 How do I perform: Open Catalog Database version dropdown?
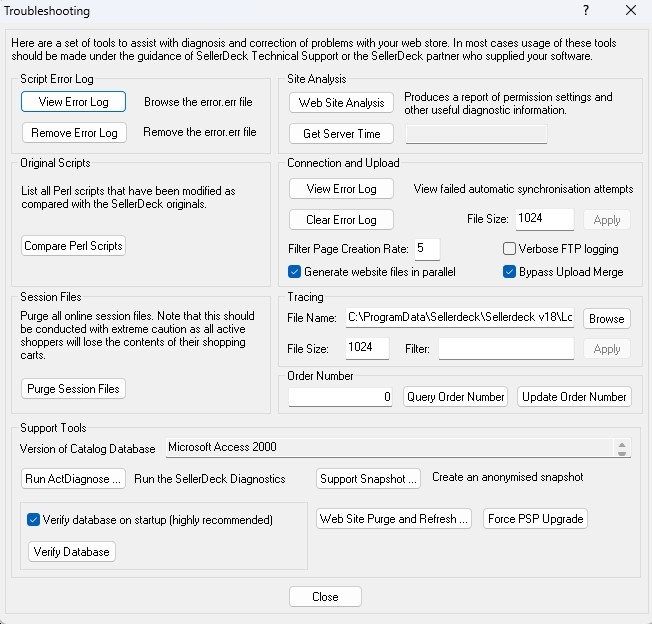click(623, 448)
